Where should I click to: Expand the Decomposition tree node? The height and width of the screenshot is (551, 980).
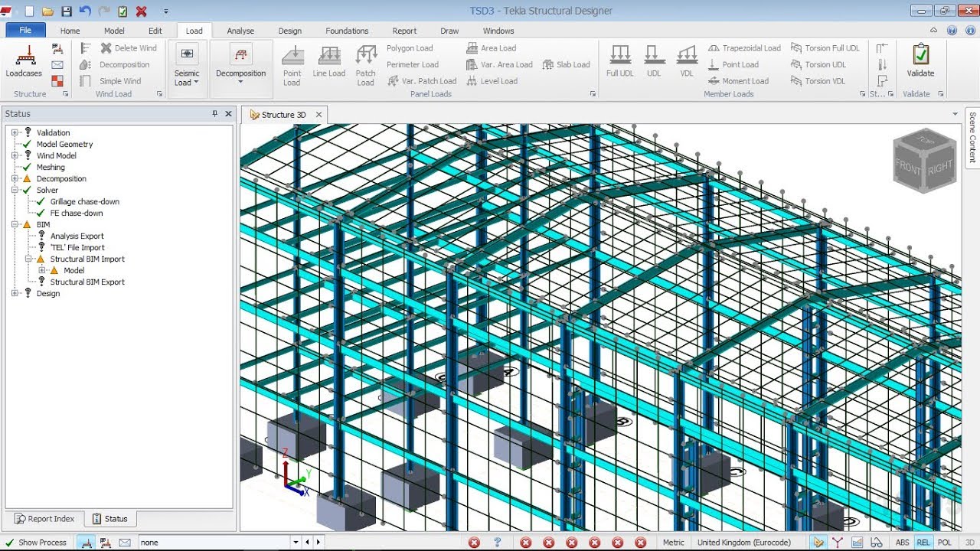tap(15, 178)
